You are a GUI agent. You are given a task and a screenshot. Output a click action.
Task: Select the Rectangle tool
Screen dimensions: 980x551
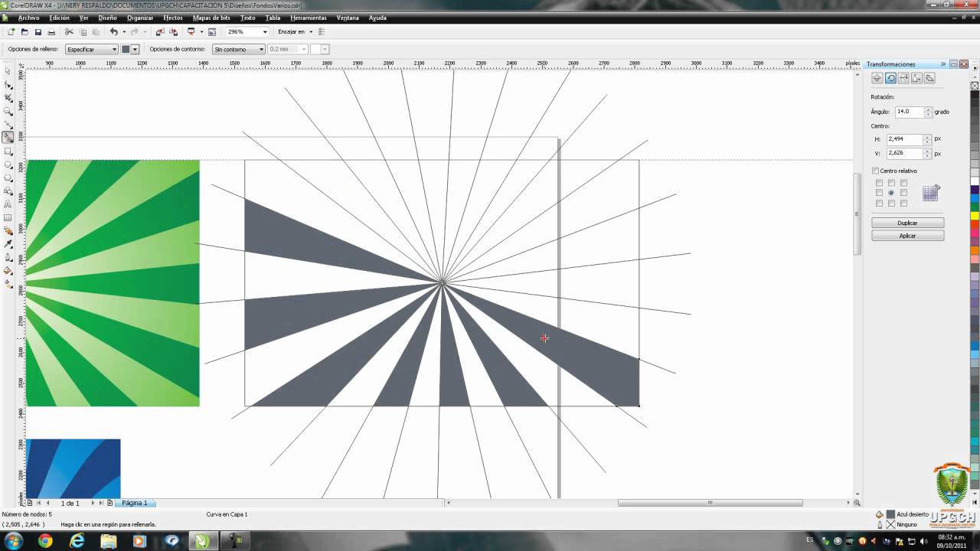tap(8, 152)
